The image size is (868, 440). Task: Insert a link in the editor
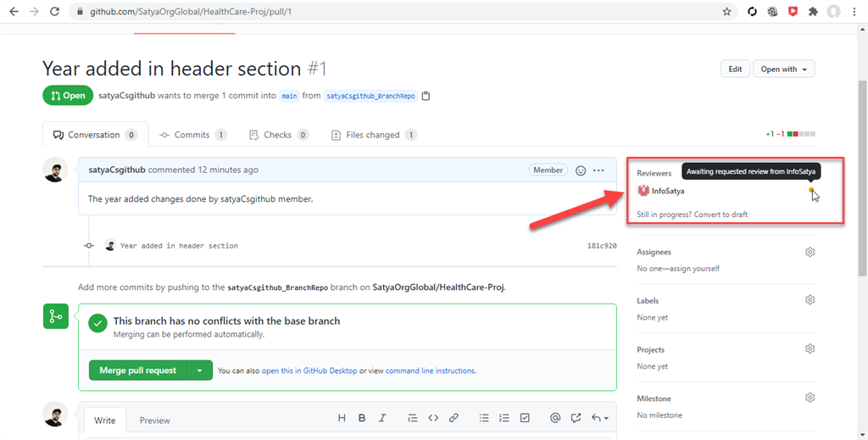coord(453,418)
